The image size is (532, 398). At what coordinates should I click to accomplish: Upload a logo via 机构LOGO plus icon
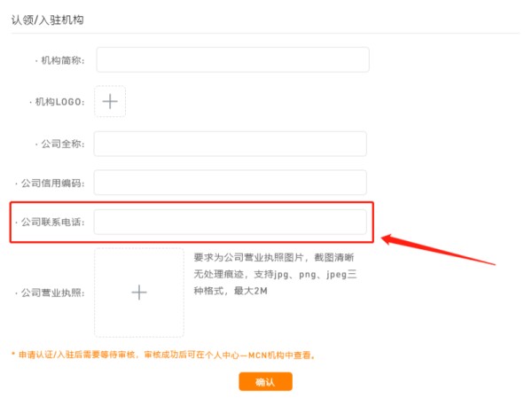(x=110, y=101)
